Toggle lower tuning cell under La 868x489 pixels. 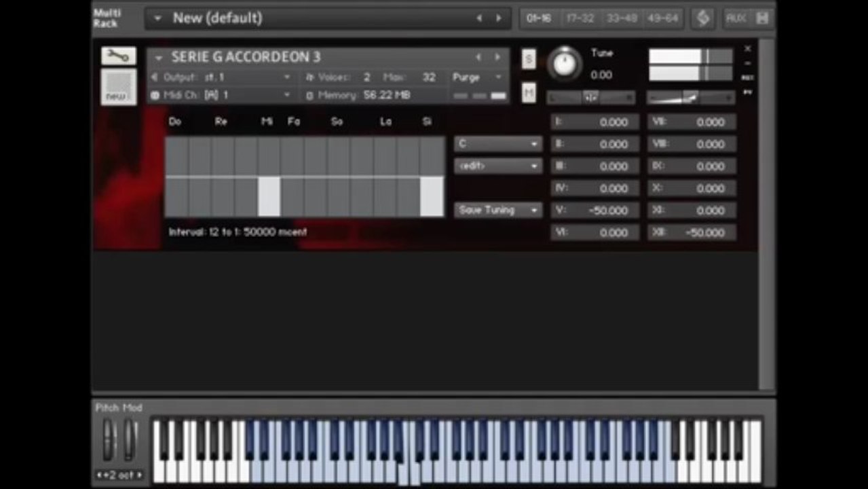coord(385,197)
